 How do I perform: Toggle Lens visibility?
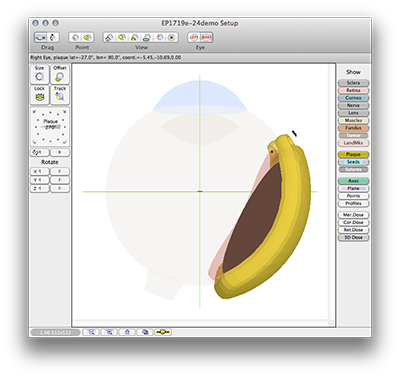point(353,113)
